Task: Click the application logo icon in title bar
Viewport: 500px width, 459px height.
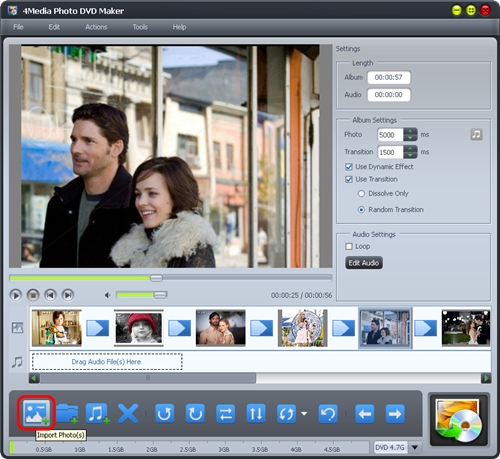Action: point(12,10)
